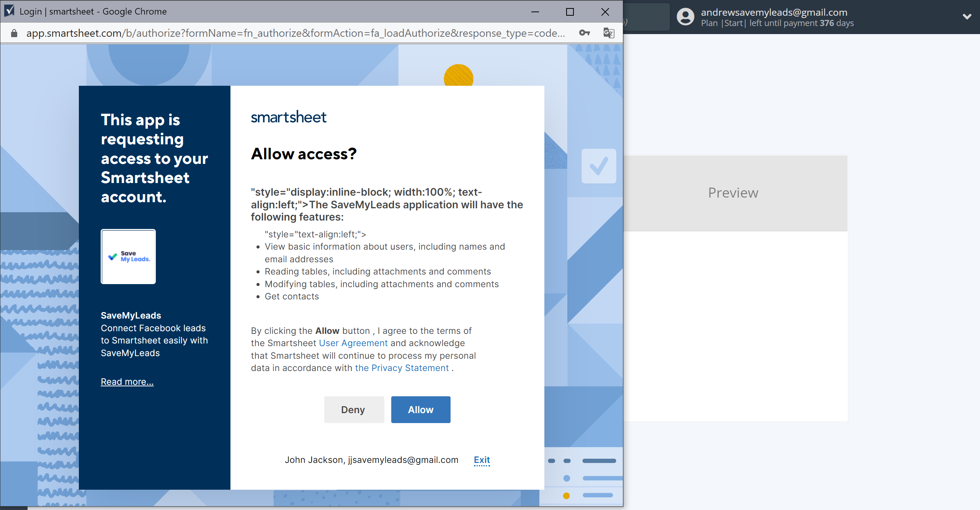Maximize the Chrome login window

tap(570, 12)
